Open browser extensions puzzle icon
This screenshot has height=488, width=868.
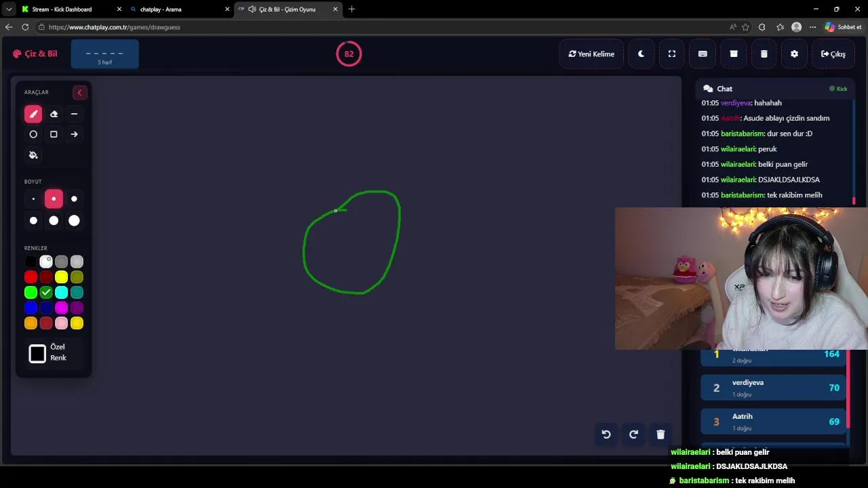tap(762, 27)
